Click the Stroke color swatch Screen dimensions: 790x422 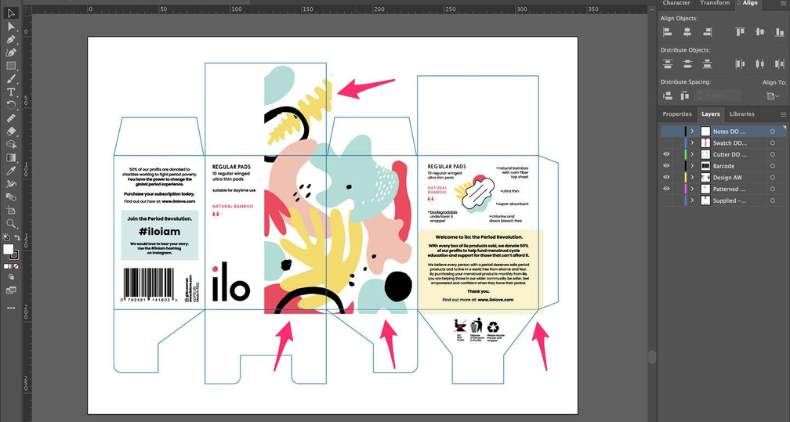(15, 255)
